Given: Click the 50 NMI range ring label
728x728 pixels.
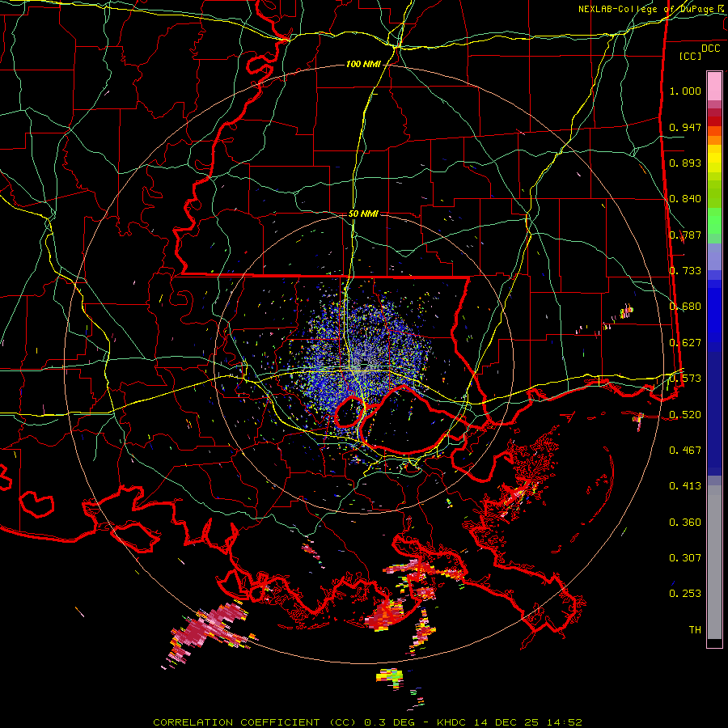Looking at the screenshot, I should pyautogui.click(x=363, y=214).
